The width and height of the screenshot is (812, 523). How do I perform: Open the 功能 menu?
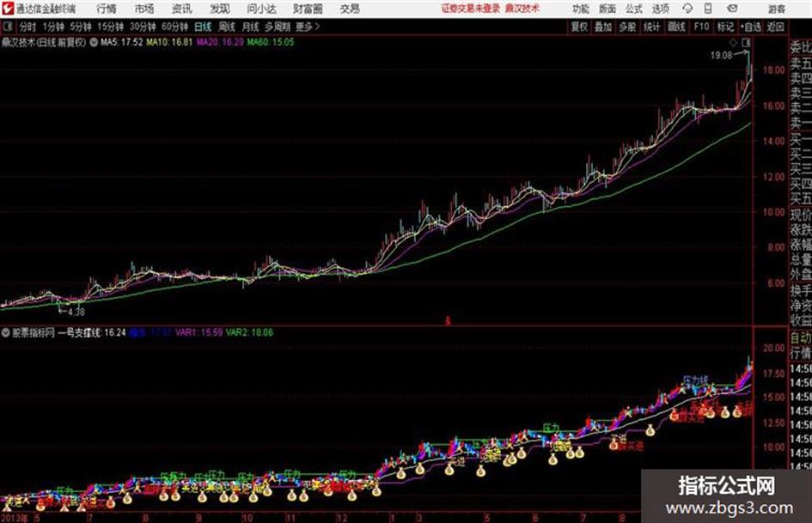pos(581,9)
